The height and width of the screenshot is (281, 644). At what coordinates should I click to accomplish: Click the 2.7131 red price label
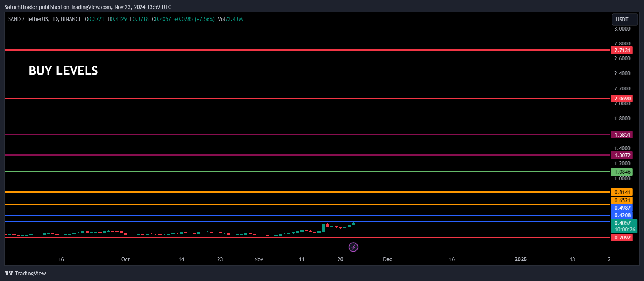tap(622, 50)
